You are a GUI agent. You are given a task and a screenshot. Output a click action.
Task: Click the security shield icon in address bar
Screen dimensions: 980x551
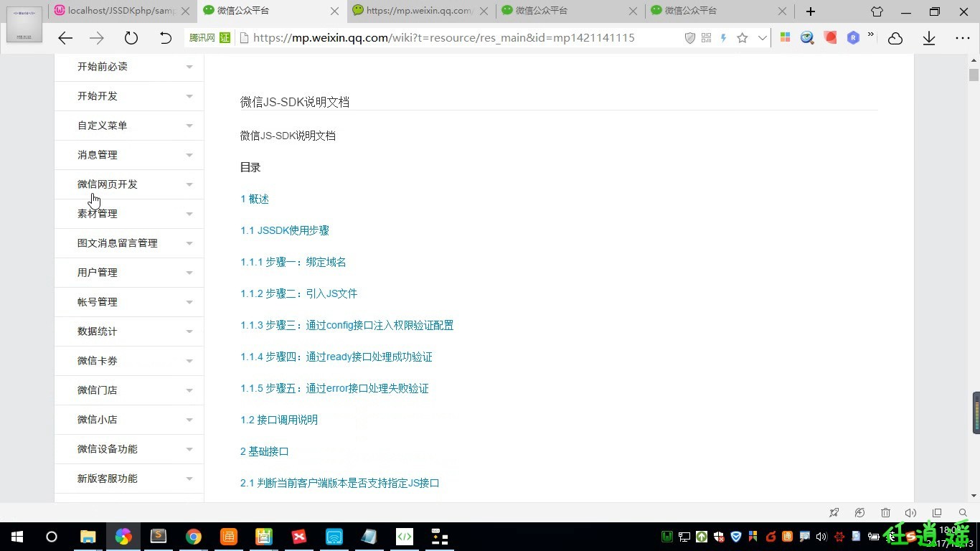[x=690, y=38]
